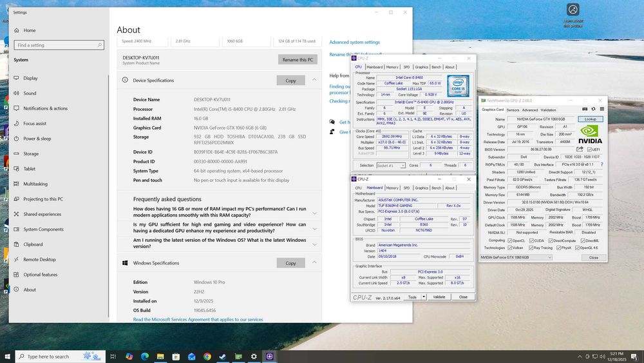Open Notifications & actions settings

tap(45, 108)
